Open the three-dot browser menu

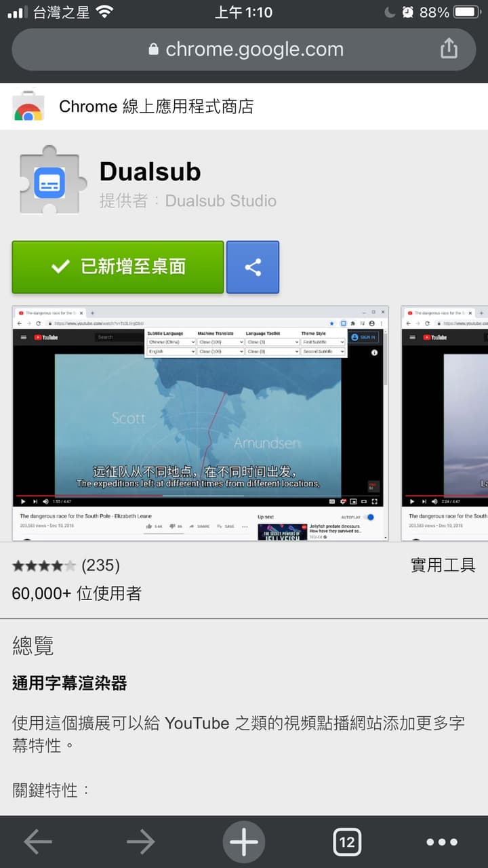(x=442, y=842)
